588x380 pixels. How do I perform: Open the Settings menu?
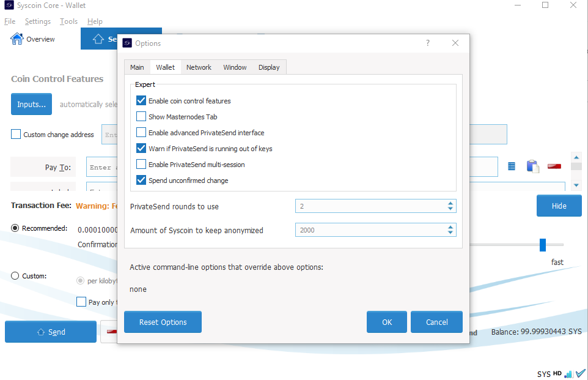38,21
